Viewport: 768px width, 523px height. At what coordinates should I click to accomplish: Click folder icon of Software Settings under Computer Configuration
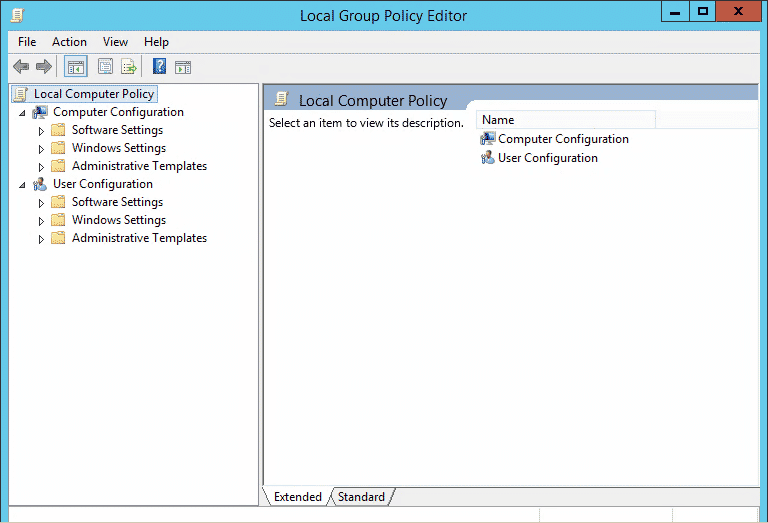click(58, 130)
